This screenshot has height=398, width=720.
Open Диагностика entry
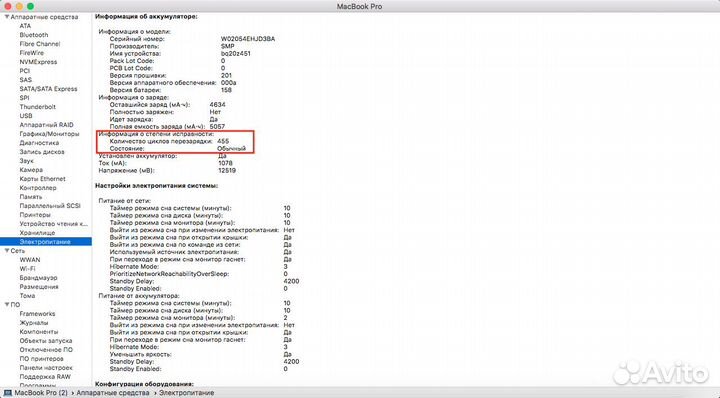(39, 143)
